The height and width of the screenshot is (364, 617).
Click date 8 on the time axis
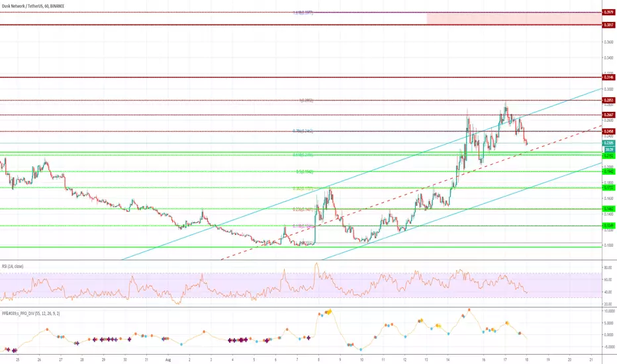click(318, 359)
